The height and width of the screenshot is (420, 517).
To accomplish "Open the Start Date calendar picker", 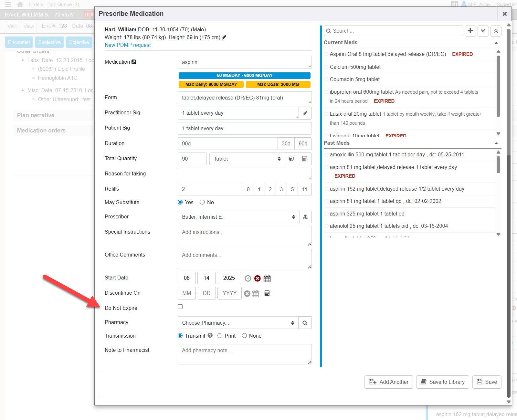I will pyautogui.click(x=267, y=278).
